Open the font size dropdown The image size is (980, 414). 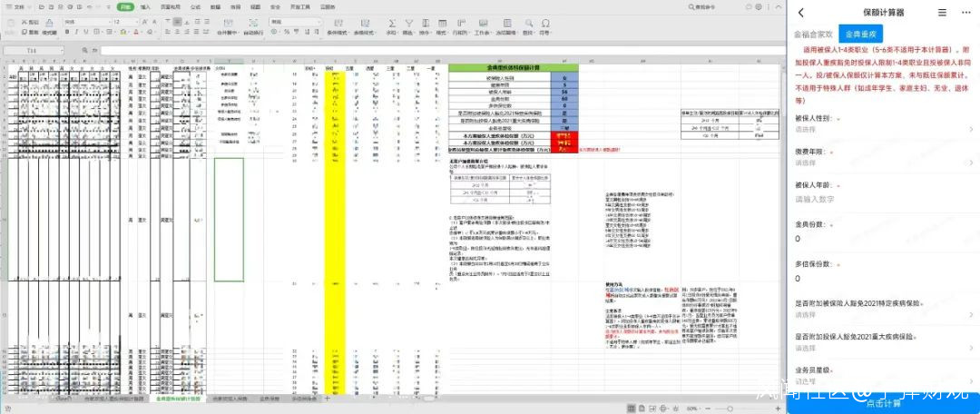pos(125,22)
